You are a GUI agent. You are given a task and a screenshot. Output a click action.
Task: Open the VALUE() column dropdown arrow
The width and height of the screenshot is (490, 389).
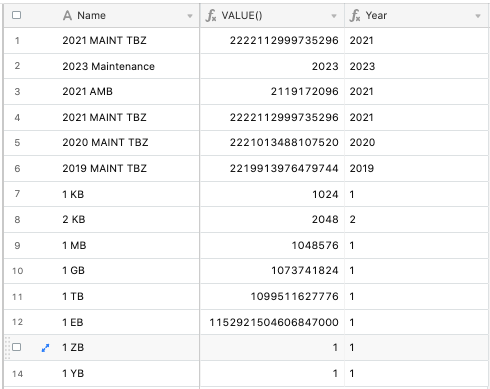click(334, 16)
